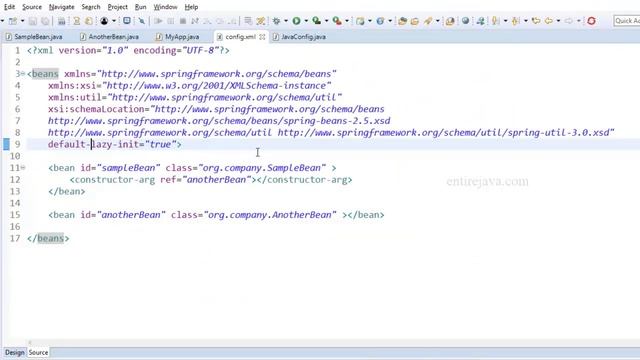This screenshot has width=640, height=360.
Task: Open the Search menu
Action: click(91, 7)
